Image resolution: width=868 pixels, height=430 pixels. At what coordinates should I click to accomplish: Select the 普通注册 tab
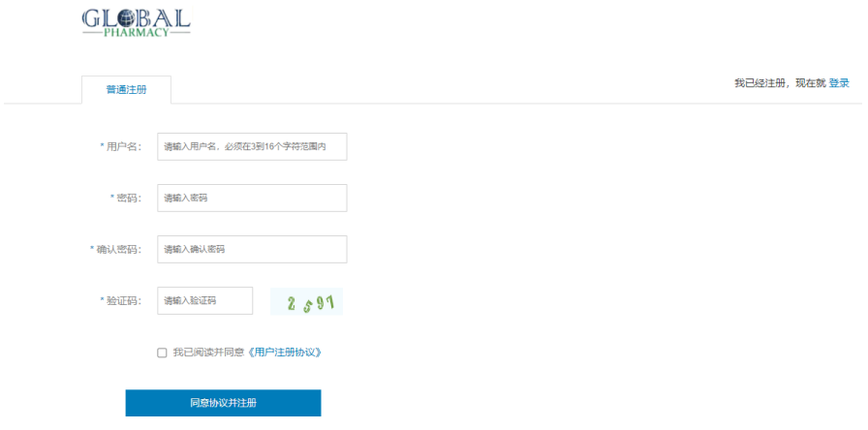(x=126, y=90)
